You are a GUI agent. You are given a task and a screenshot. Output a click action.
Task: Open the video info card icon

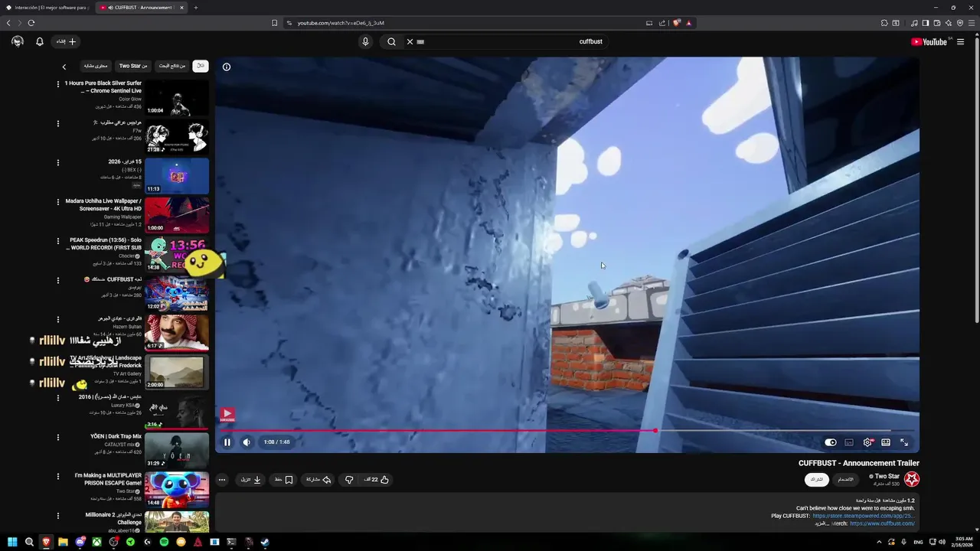[227, 67]
